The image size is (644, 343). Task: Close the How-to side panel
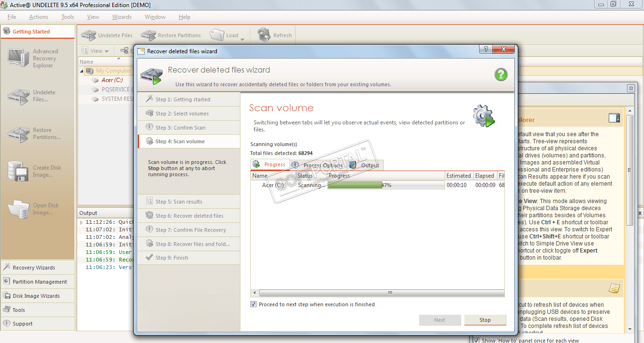631,88
